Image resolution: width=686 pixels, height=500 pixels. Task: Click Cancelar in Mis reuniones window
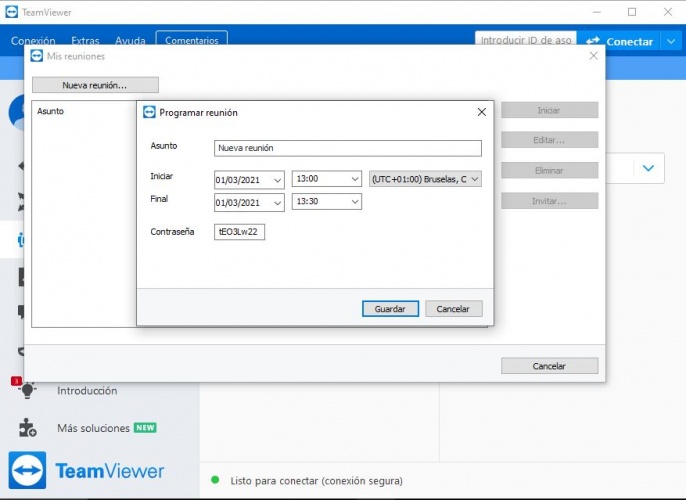[550, 366]
